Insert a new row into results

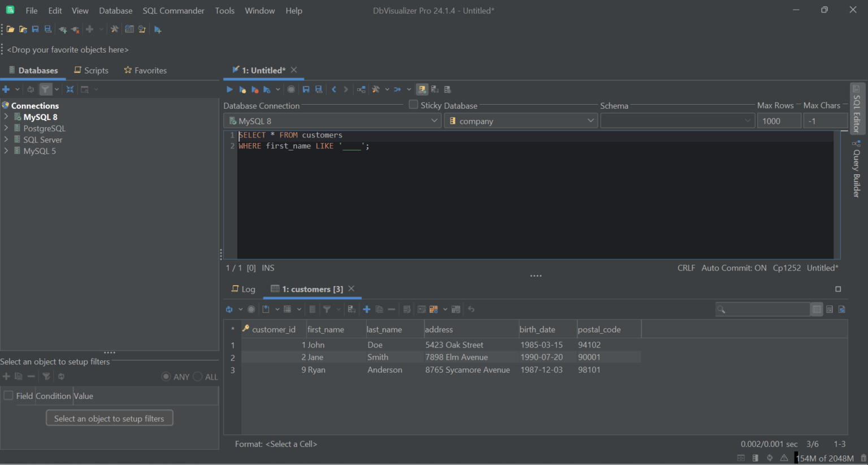[x=366, y=309]
